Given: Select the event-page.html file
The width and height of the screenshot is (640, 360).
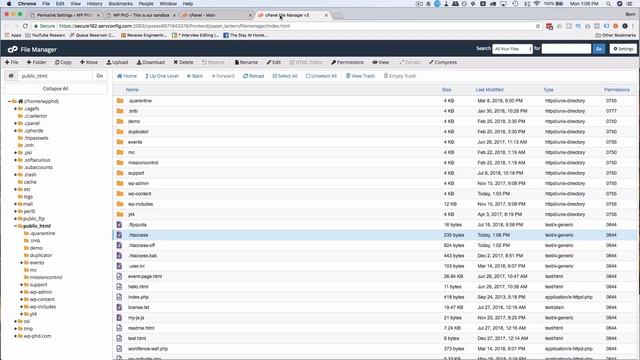Looking at the screenshot, I should [x=374, y=276].
